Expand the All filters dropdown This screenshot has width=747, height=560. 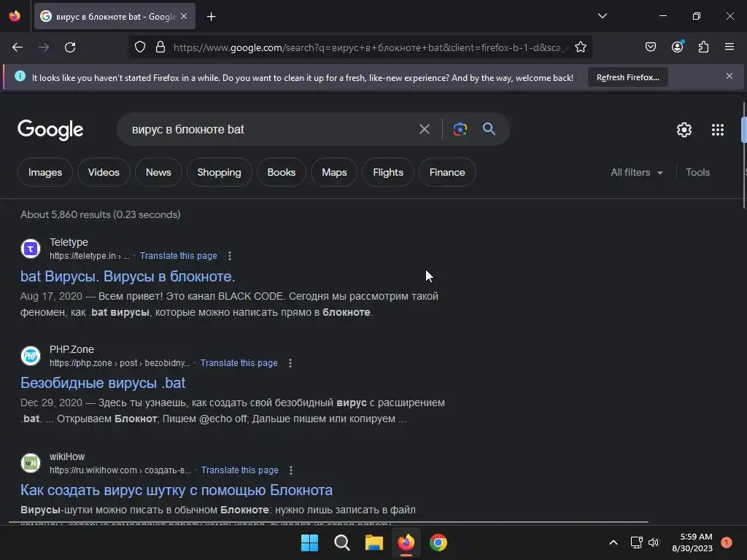[x=636, y=172]
